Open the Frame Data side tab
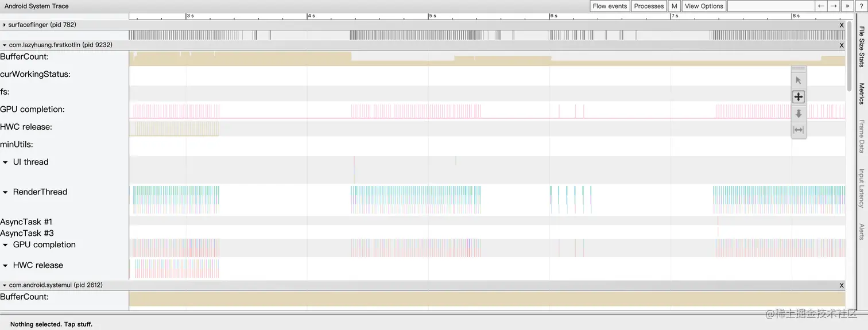The image size is (868, 330). 861,137
